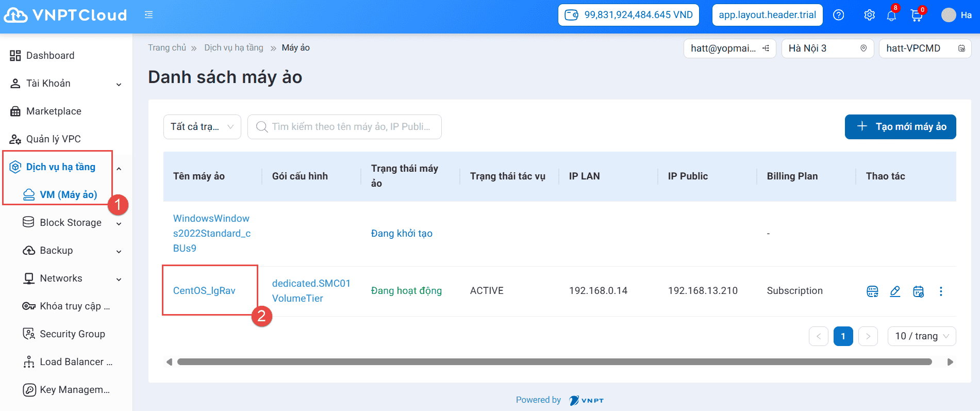Go to Security Group in sidebar

[x=72, y=334]
